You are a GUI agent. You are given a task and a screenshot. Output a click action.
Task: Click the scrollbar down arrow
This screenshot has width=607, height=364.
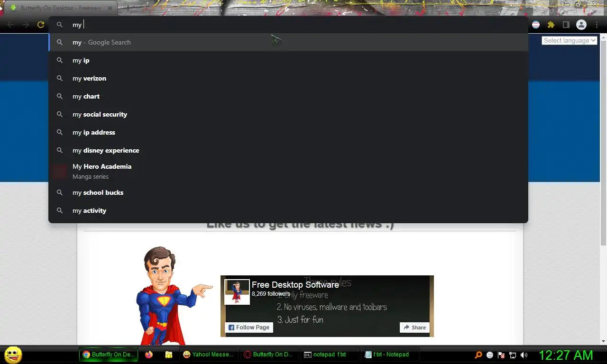[x=603, y=341]
